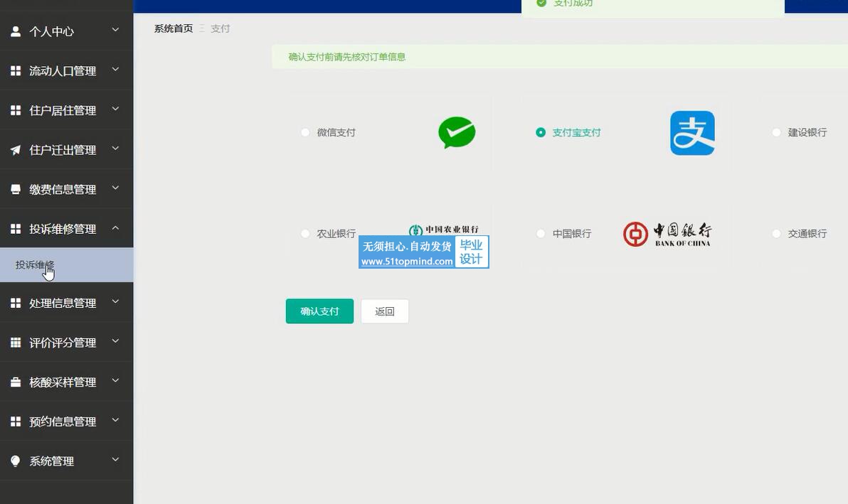Expand 缴费信息管理 chevron arrow
848x504 pixels.
click(115, 188)
